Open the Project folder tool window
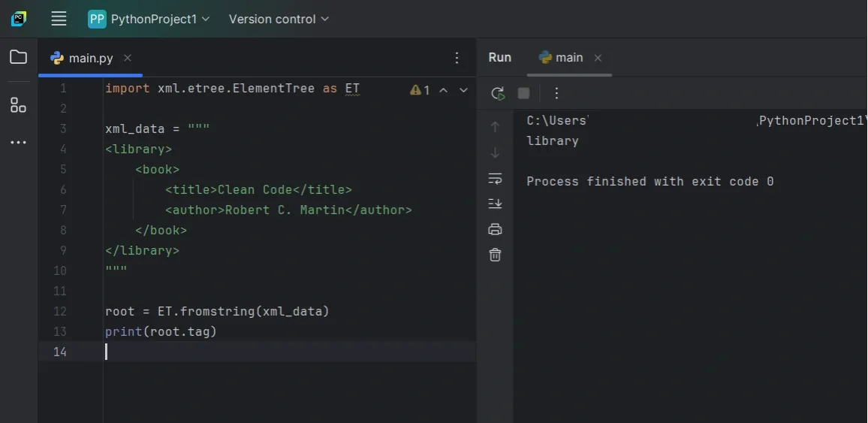 pyautogui.click(x=18, y=57)
